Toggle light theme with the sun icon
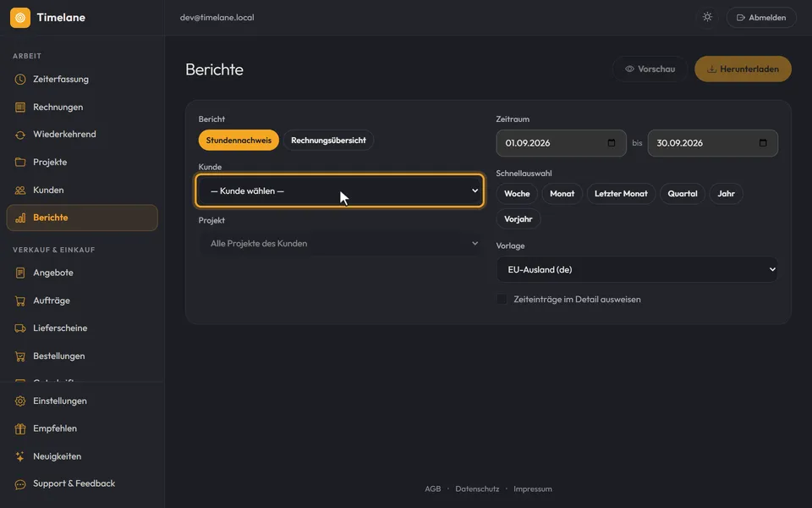The image size is (812, 508). (x=707, y=17)
